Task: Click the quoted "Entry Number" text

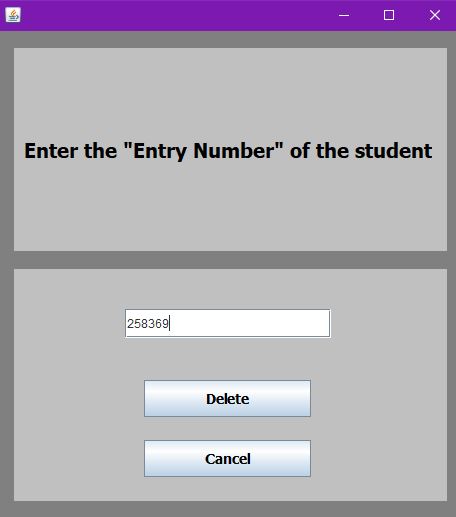Action: click(x=203, y=151)
